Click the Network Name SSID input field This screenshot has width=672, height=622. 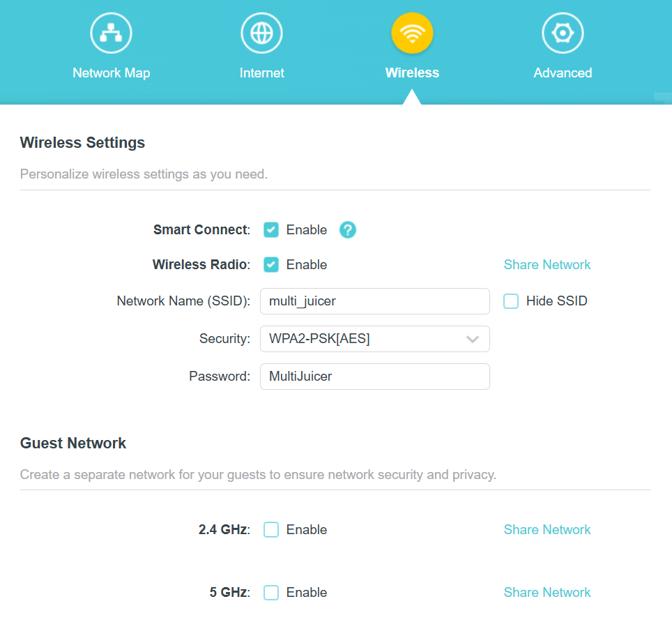tap(374, 301)
